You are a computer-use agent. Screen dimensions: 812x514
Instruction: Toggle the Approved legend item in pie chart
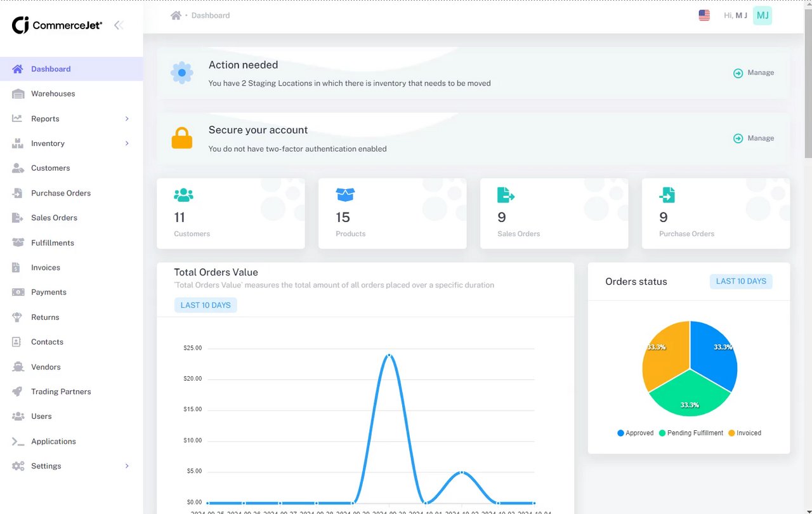tap(635, 433)
